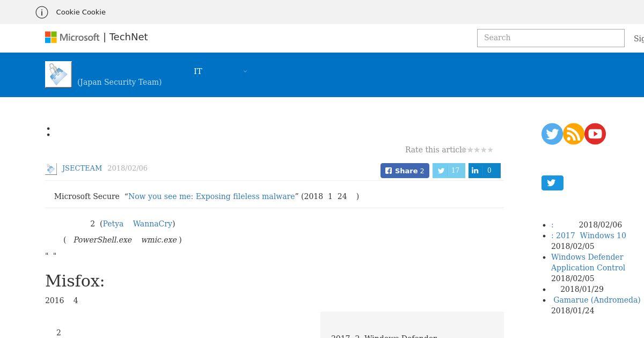Click the JSECTEAM author avatar
644x338 pixels.
point(51,168)
